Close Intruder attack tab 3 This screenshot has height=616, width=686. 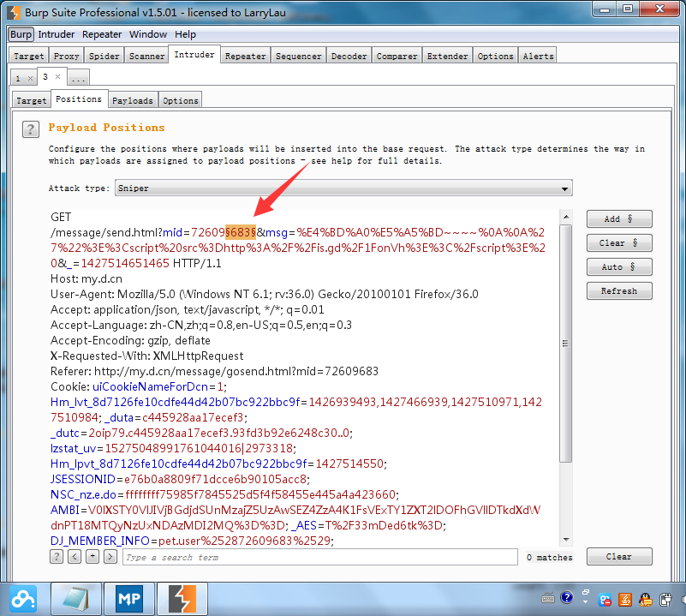pos(57,76)
